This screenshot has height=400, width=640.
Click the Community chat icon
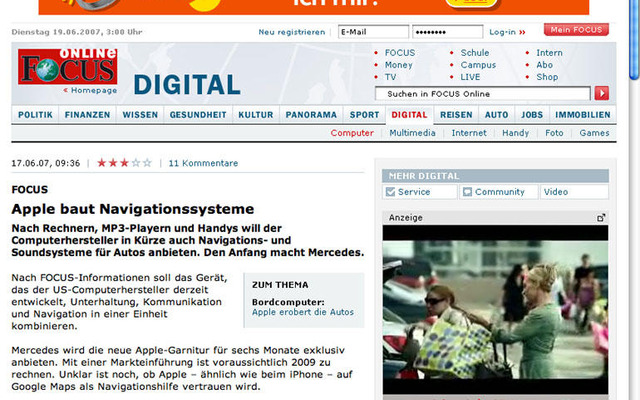pos(467,191)
